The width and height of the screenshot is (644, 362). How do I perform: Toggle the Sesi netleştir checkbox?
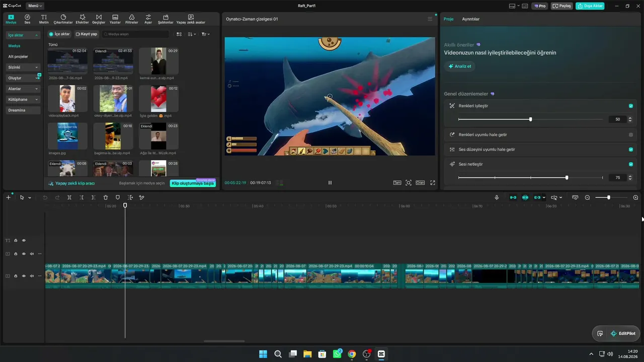[631, 164]
